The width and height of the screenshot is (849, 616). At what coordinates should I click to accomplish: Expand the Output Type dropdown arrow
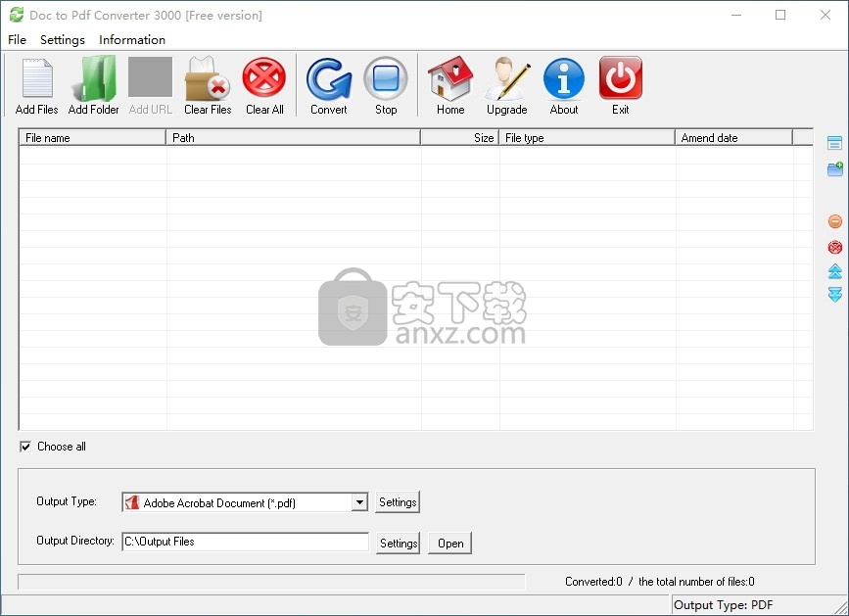click(359, 502)
